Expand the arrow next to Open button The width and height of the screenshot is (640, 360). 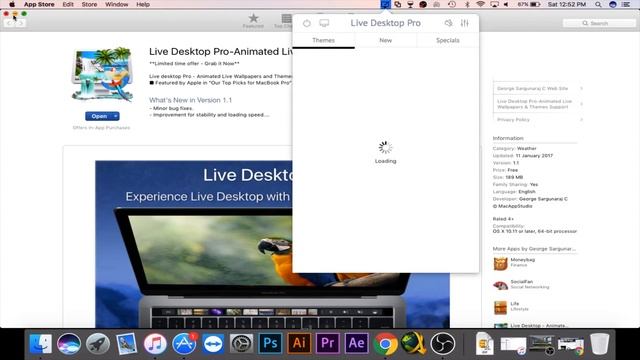116,116
